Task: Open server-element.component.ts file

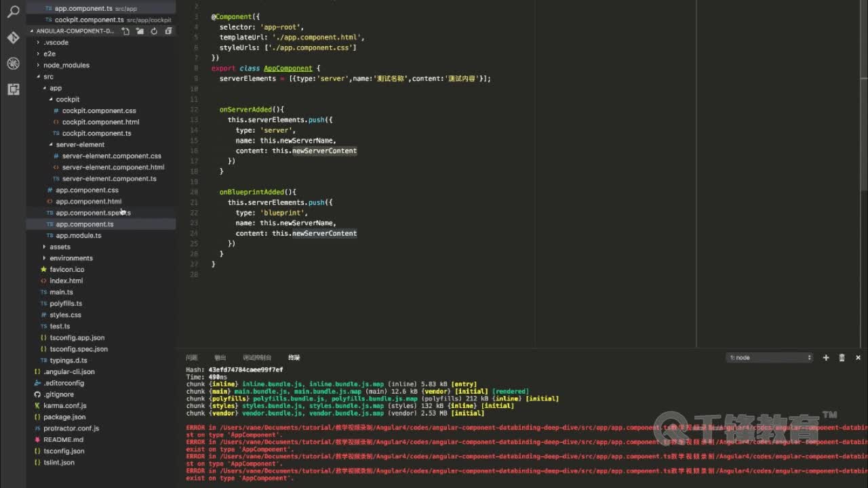Action: point(109,179)
